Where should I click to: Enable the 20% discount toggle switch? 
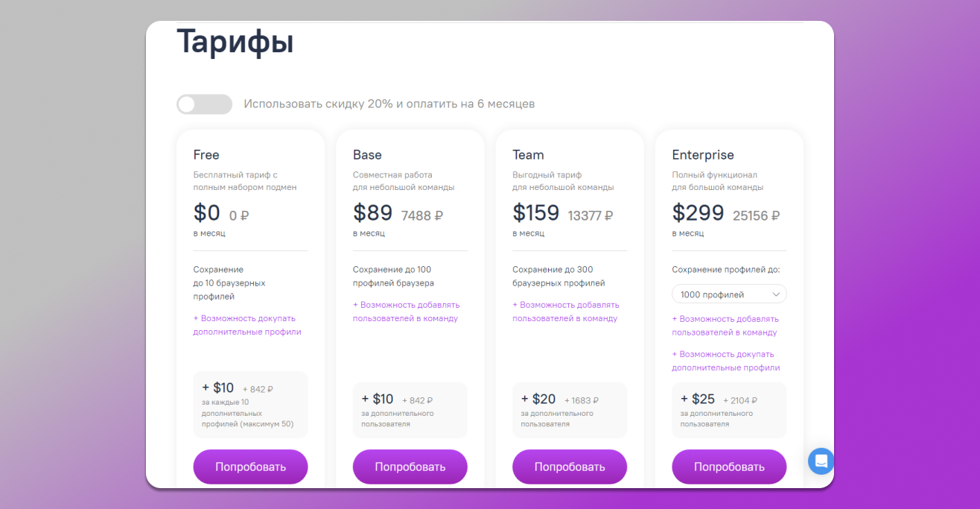click(x=204, y=104)
